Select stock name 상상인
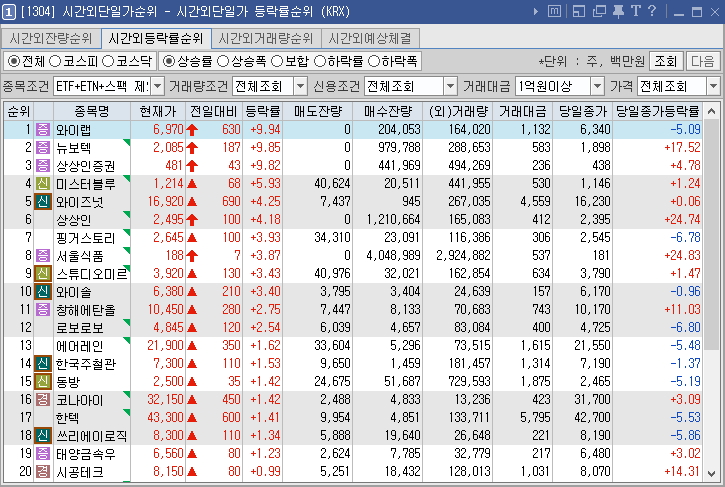This screenshot has width=725, height=487. (x=74, y=220)
